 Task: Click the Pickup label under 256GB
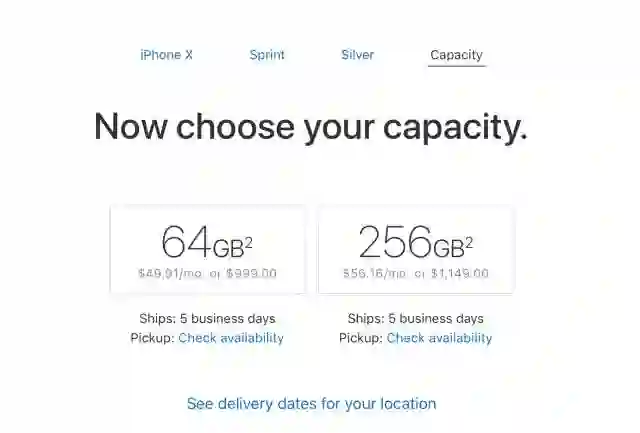[360, 338]
